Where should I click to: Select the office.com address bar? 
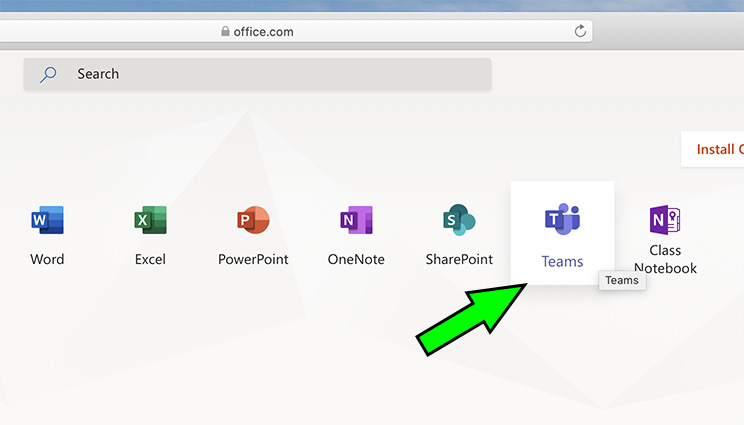pyautogui.click(x=296, y=31)
